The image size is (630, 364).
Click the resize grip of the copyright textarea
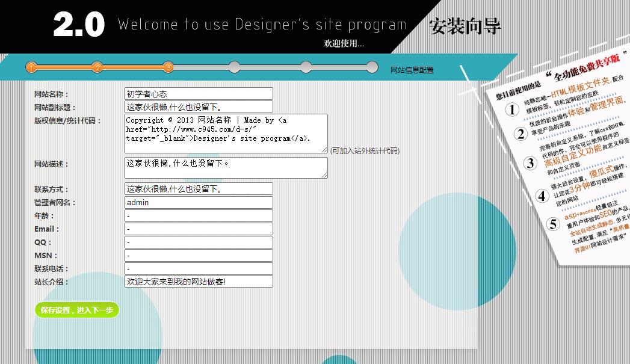pos(324,150)
